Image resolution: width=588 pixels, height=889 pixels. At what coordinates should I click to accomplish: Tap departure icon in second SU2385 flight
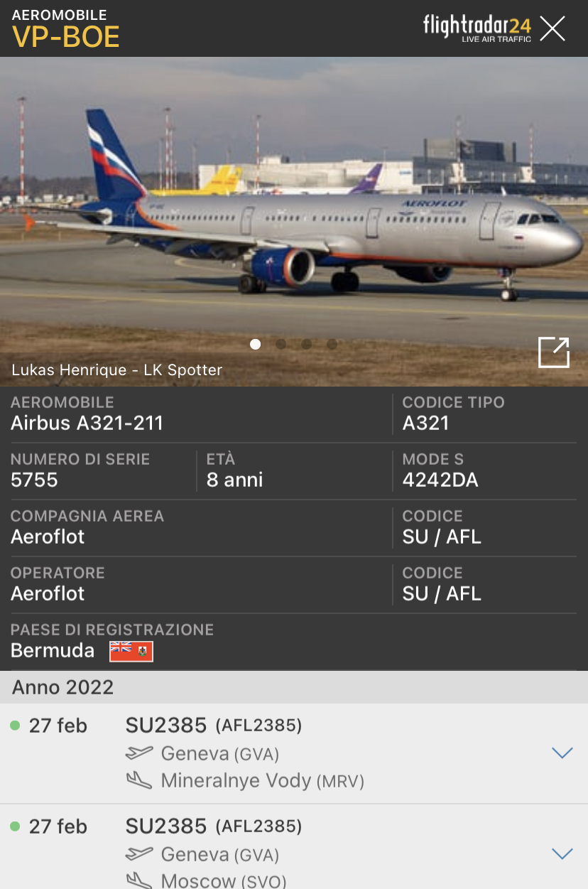pyautogui.click(x=139, y=853)
